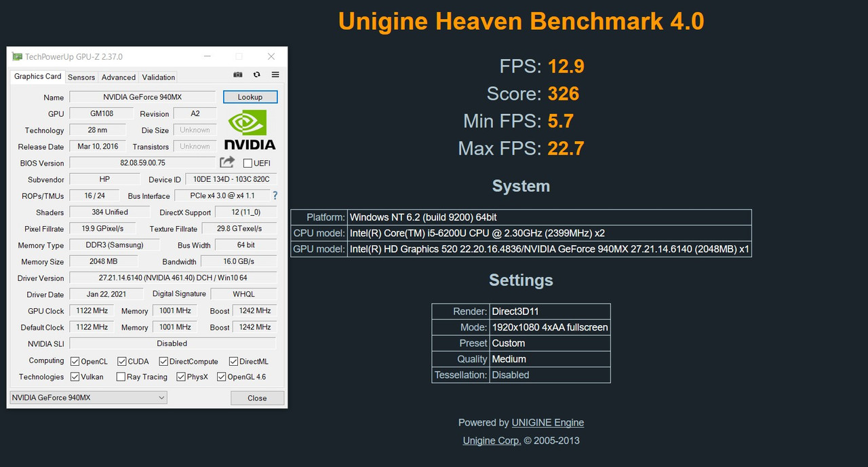Open the Unigine Corp. link
The height and width of the screenshot is (467, 868).
tap(492, 441)
